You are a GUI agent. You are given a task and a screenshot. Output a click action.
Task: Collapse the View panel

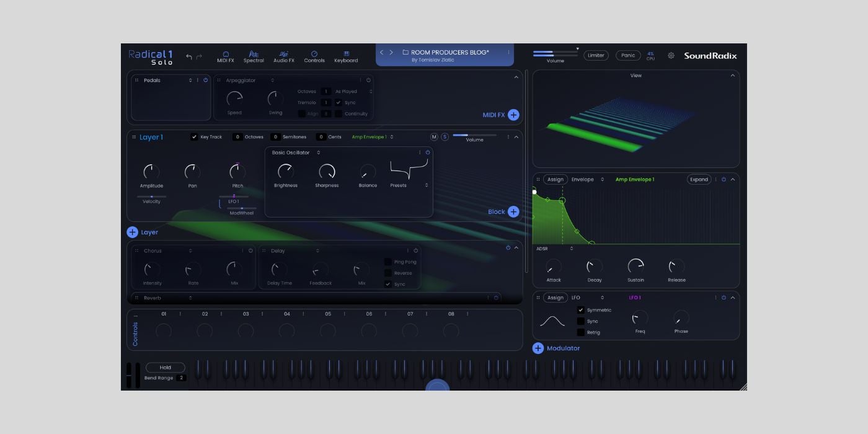pyautogui.click(x=732, y=76)
